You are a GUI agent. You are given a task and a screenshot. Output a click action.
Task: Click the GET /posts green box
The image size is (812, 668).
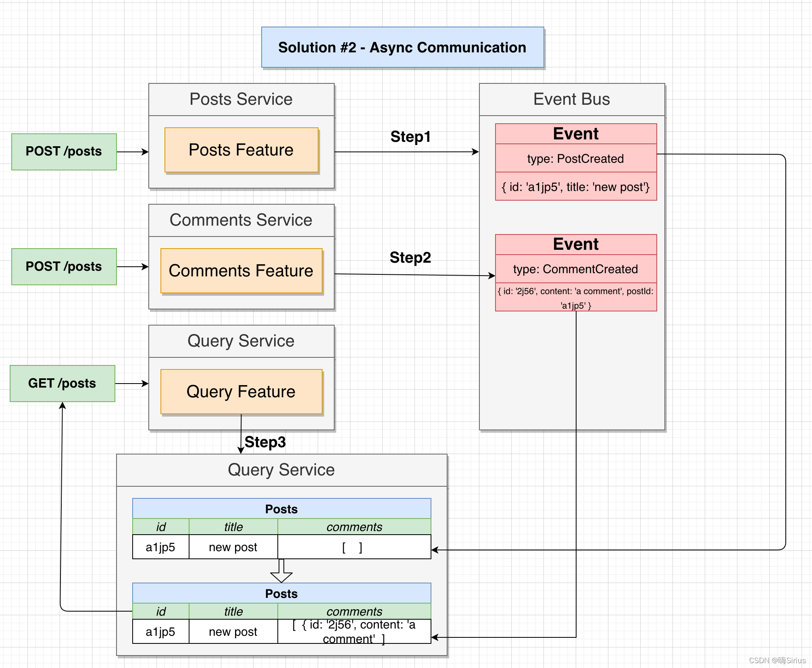point(62,383)
